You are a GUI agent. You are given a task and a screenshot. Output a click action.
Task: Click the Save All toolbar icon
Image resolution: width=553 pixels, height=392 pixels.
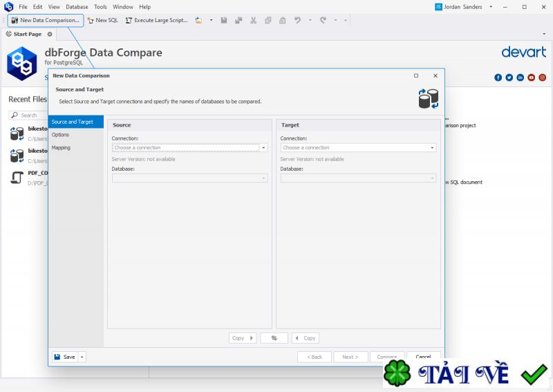coord(238,21)
